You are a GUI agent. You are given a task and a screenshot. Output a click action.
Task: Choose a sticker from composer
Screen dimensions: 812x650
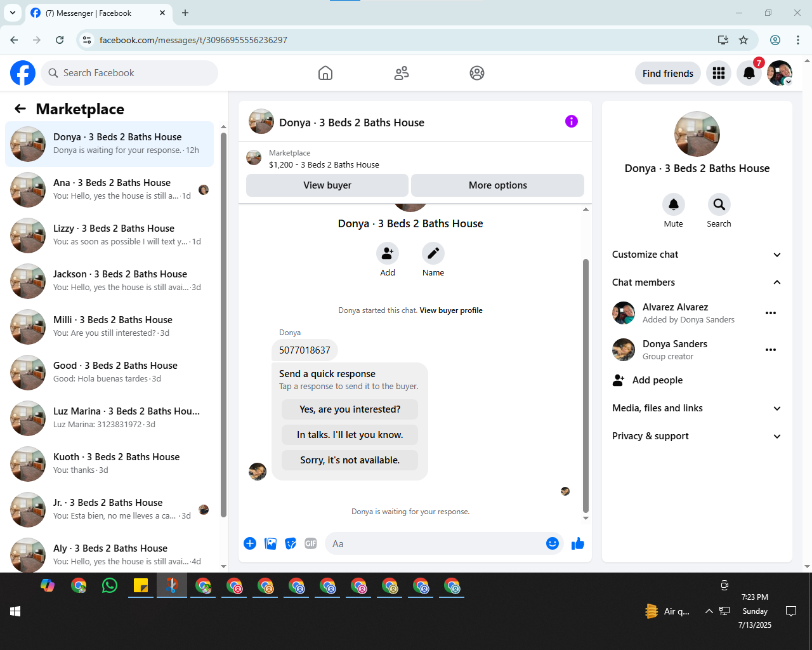pos(291,543)
